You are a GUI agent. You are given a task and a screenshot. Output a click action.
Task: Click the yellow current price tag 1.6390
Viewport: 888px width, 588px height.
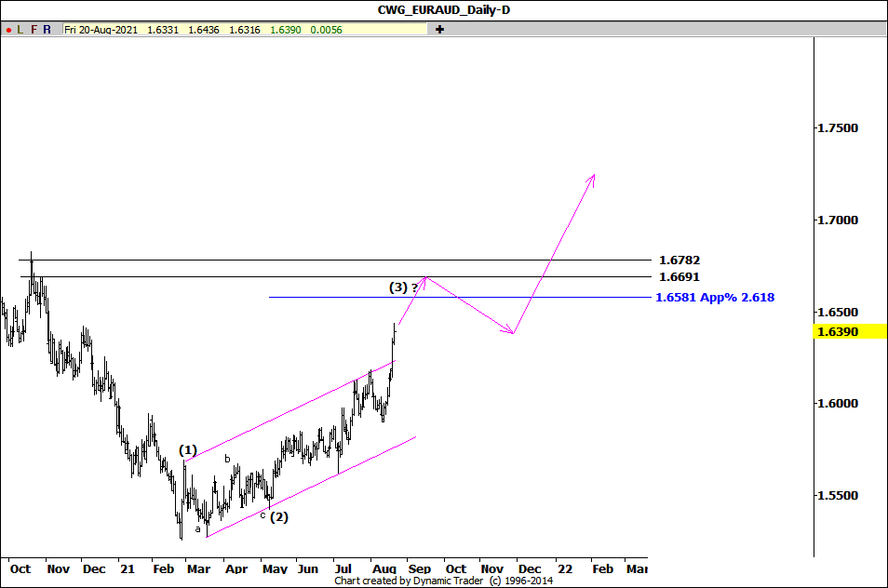tap(850, 331)
